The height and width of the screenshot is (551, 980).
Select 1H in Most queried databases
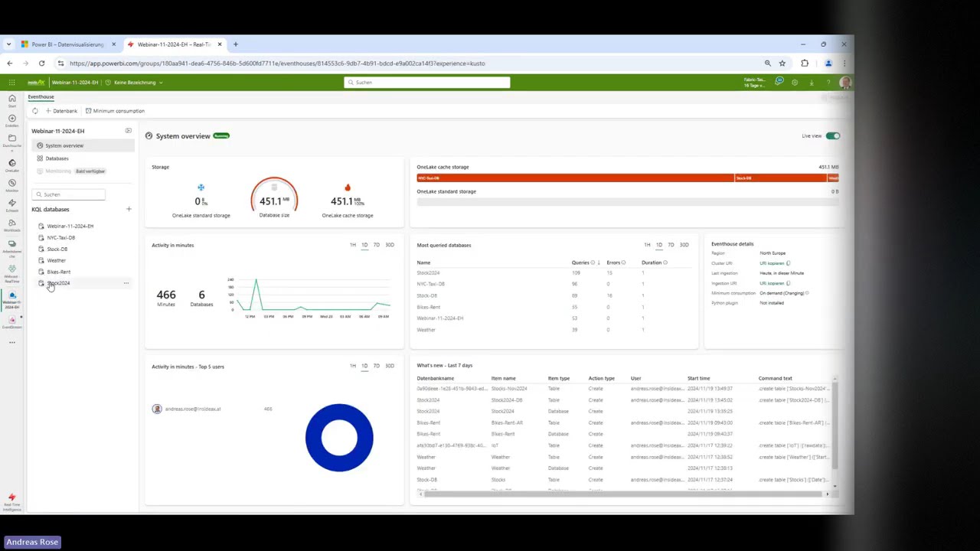click(647, 245)
